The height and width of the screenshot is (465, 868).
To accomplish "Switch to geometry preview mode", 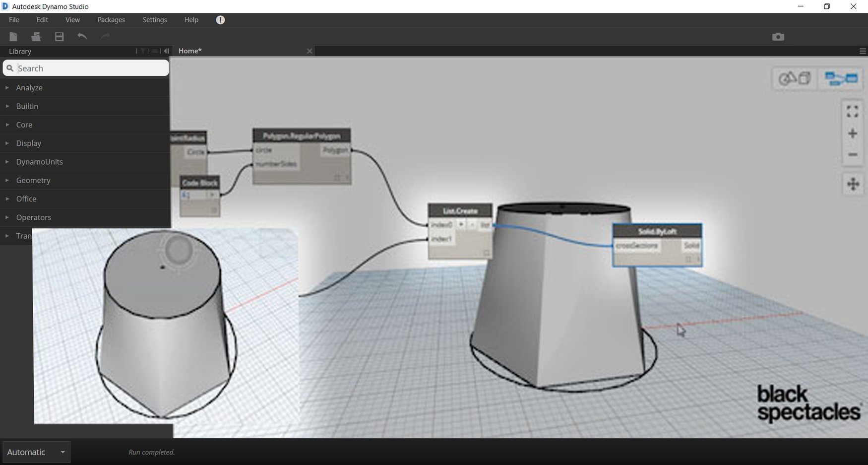I will 786,78.
